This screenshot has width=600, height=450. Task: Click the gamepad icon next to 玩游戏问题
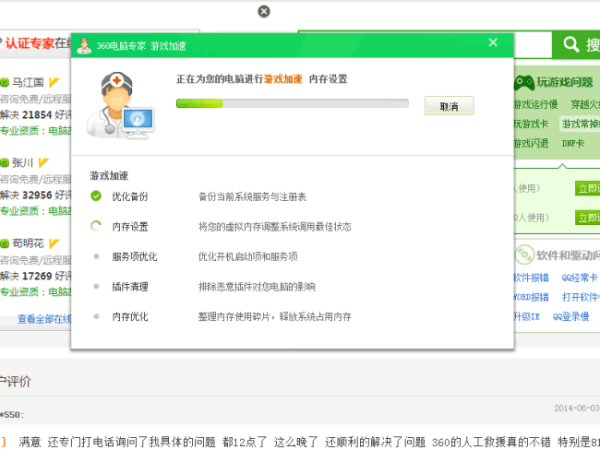(523, 82)
